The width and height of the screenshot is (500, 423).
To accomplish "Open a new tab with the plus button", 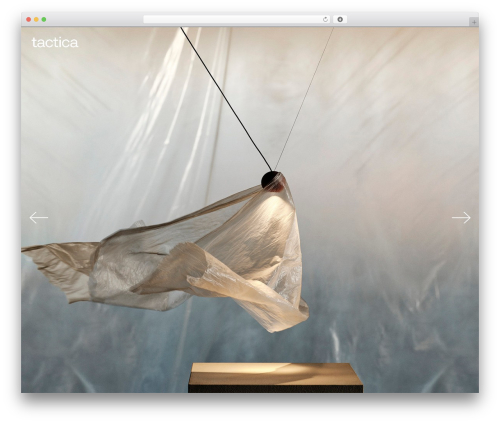I will tap(474, 22).
